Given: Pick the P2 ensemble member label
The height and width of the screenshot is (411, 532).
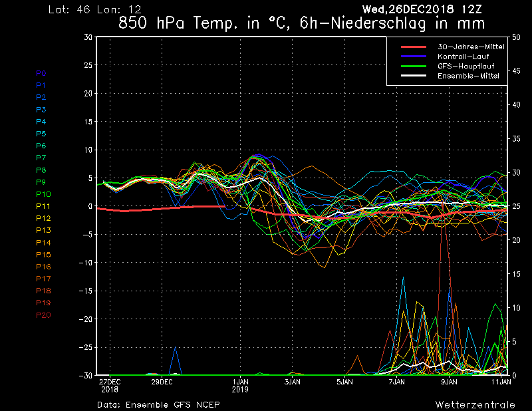Looking at the screenshot, I should tap(41, 97).
